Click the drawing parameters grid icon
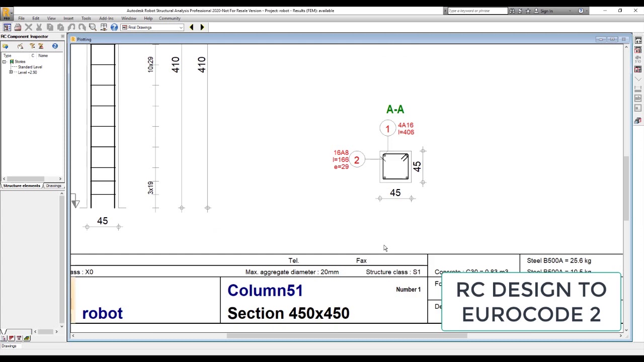This screenshot has width=644, height=362. coord(103,27)
